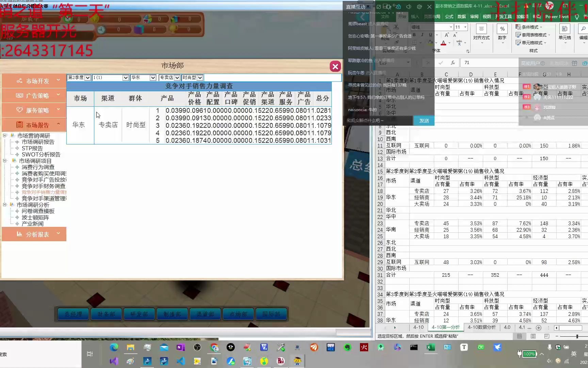Click the live chat message input box

click(378, 121)
